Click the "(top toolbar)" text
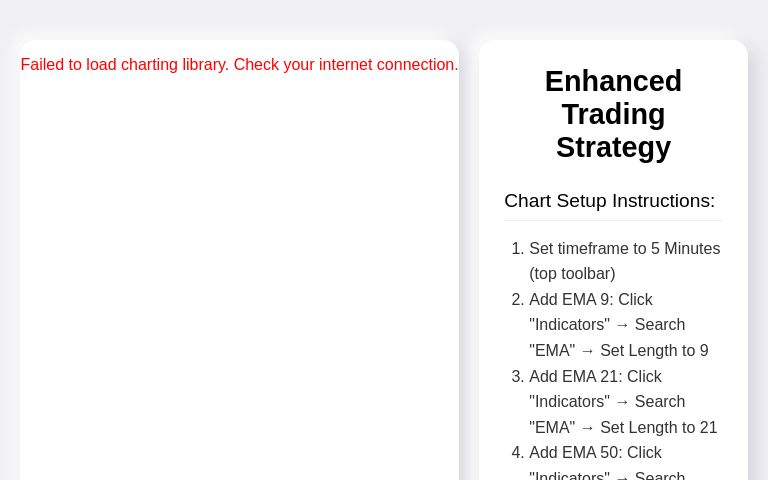The width and height of the screenshot is (768, 480). click(572, 274)
